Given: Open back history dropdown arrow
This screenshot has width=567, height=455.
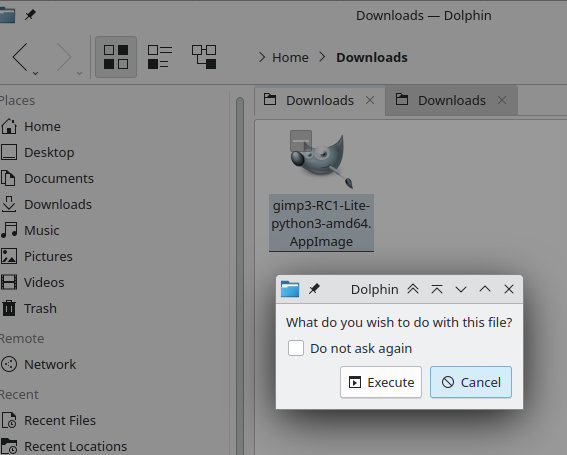Looking at the screenshot, I should pyautogui.click(x=35, y=73).
